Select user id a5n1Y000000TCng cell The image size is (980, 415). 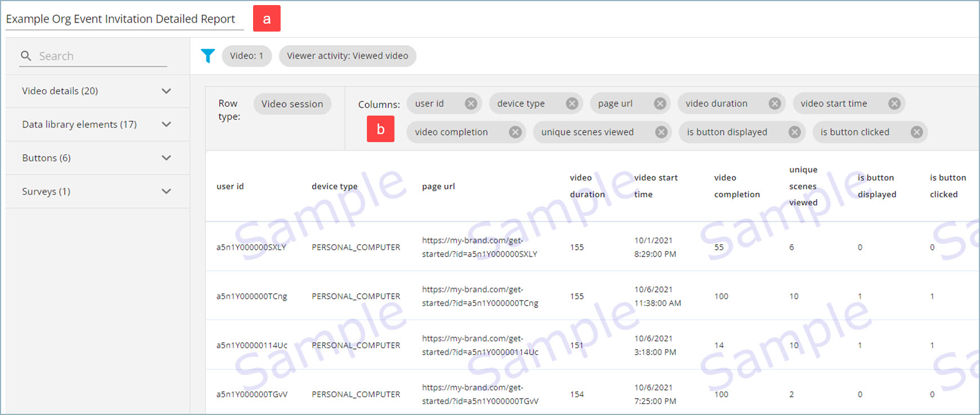click(x=252, y=296)
